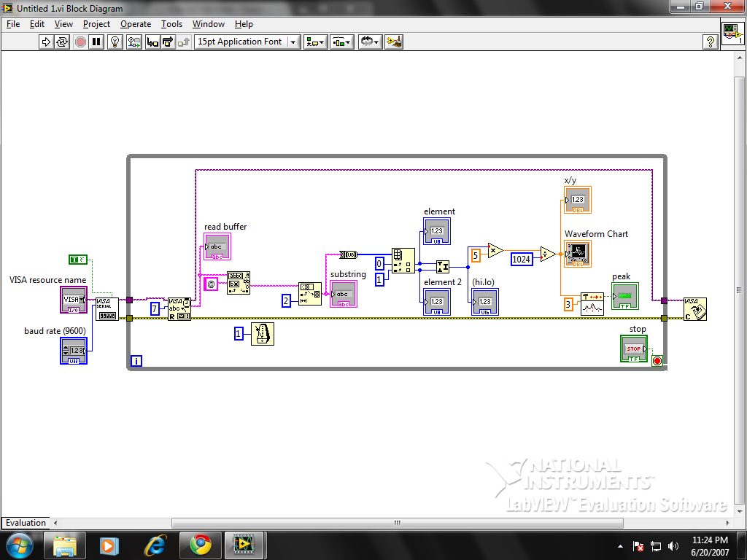Click the volume speaker tray icon
Viewport: 747px width, 560px height.
(673, 546)
